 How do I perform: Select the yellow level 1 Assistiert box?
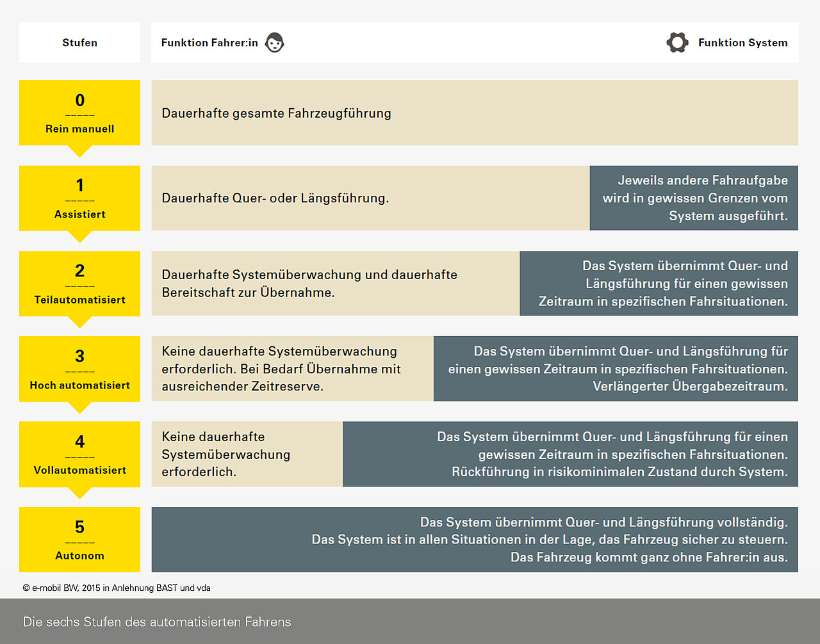pos(79,198)
